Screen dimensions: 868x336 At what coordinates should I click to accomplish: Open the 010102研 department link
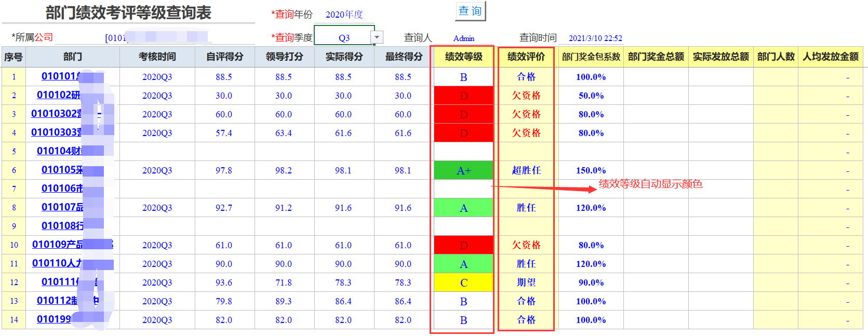58,95
